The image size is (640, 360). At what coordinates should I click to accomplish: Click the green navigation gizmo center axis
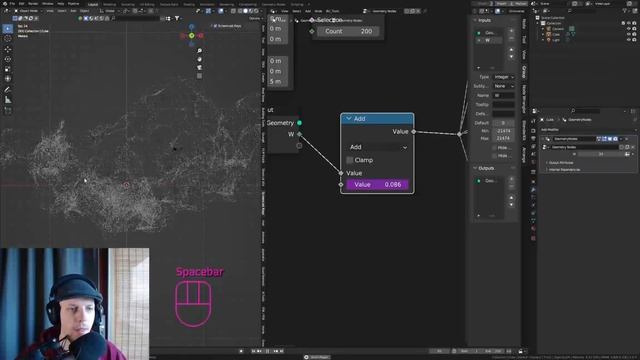coord(191,36)
